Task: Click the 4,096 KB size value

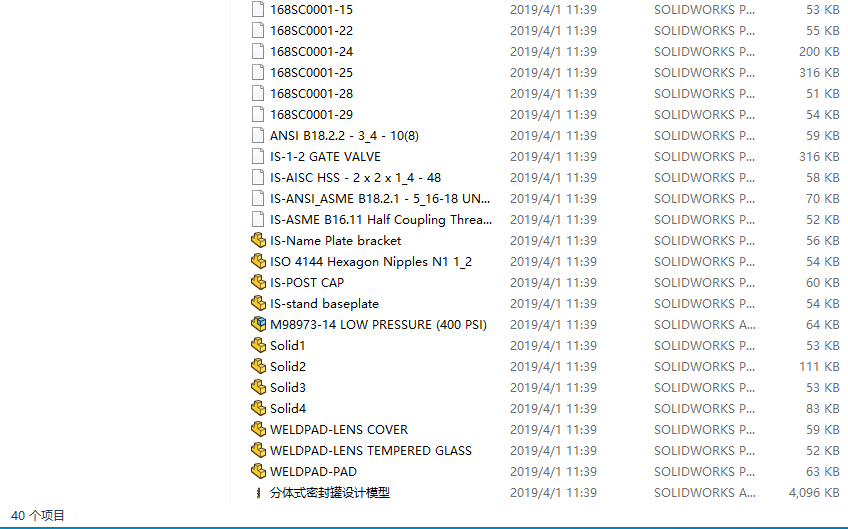Action: (x=814, y=493)
